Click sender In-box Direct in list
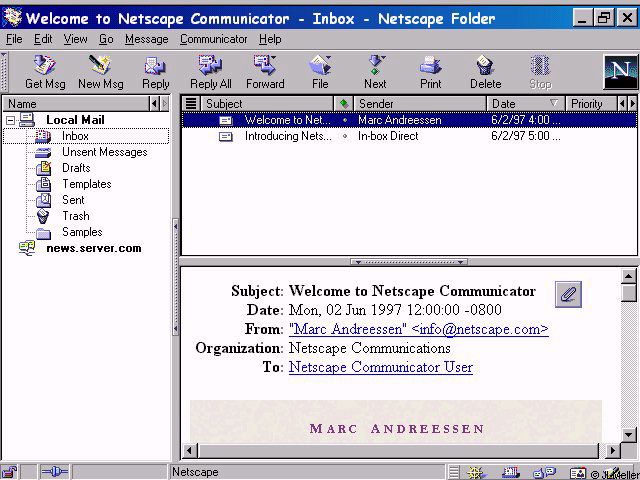The width and height of the screenshot is (640, 480). click(388, 136)
